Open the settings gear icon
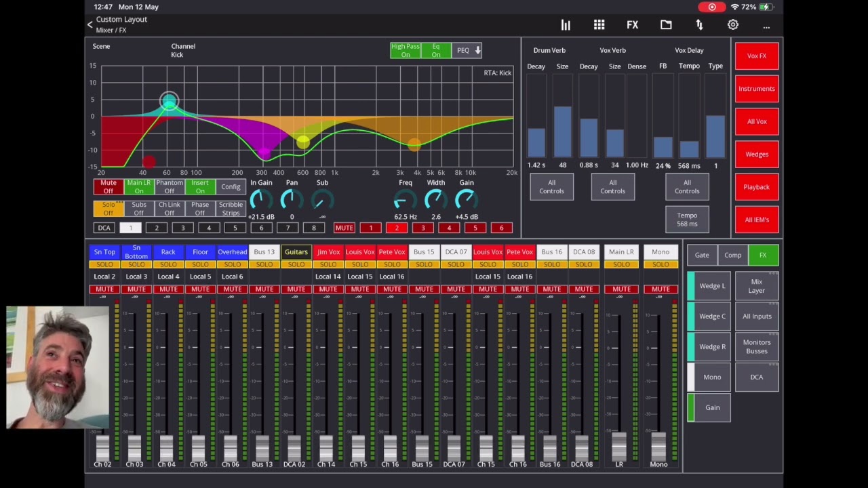The height and width of the screenshot is (488, 868). click(733, 25)
